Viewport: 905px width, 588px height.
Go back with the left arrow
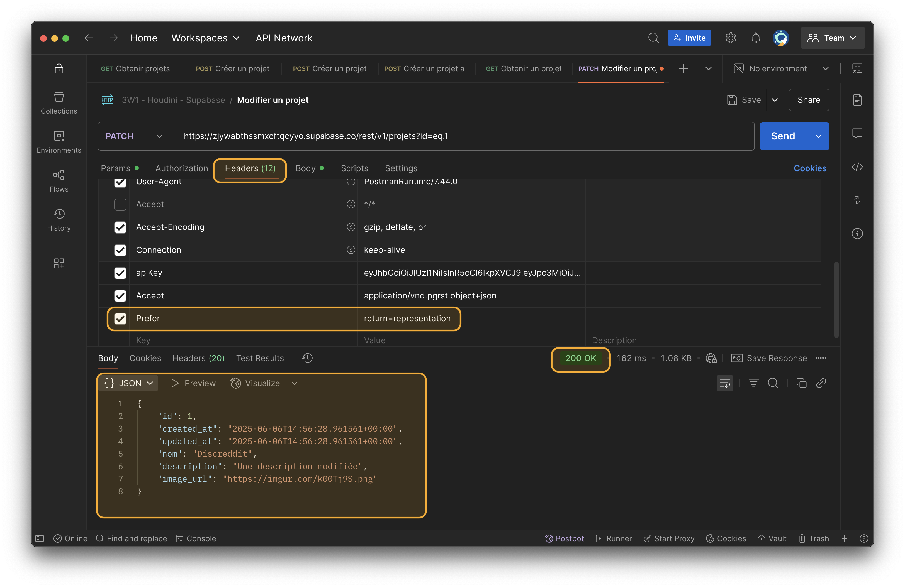(89, 38)
